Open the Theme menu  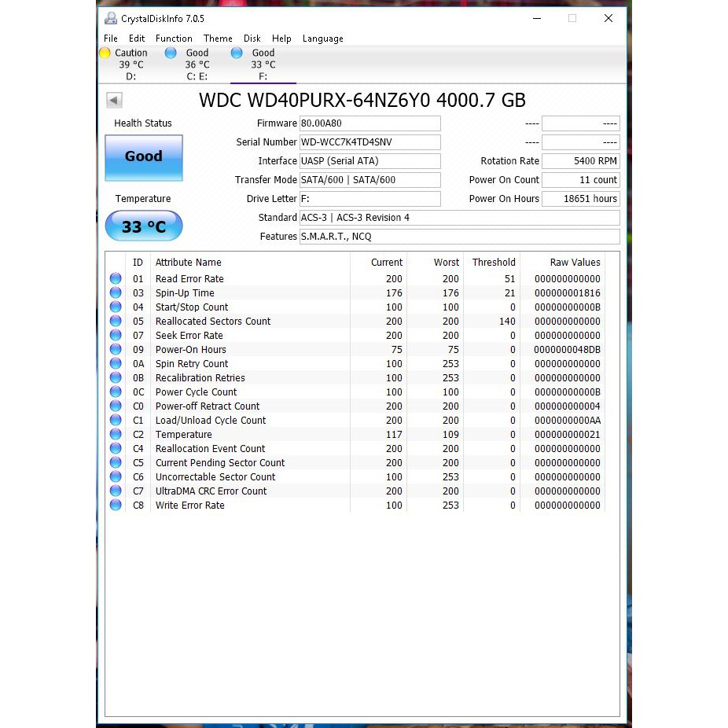coord(218,38)
